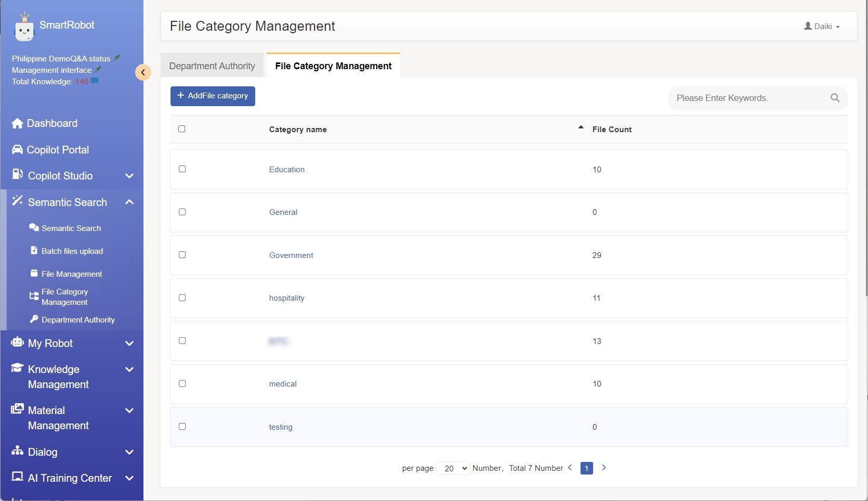Screen dimensions: 868x501
Task: Click the search magnifier icon
Action: click(835, 98)
